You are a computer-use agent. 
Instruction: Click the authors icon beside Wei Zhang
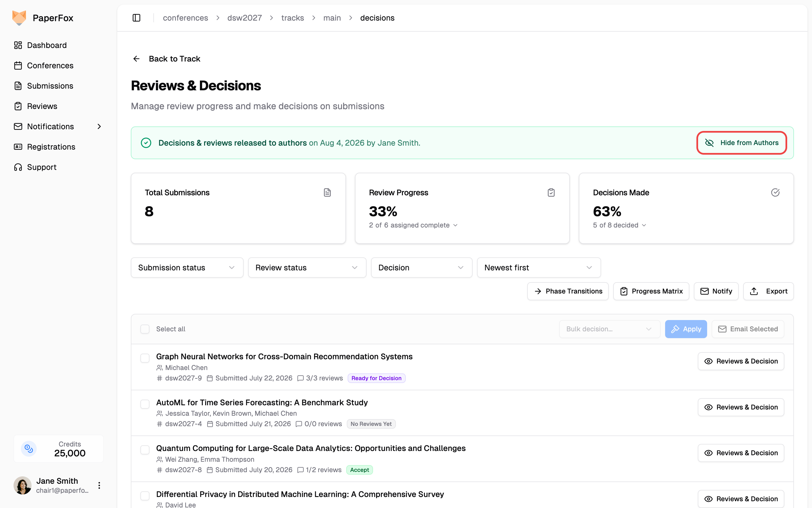click(160, 459)
